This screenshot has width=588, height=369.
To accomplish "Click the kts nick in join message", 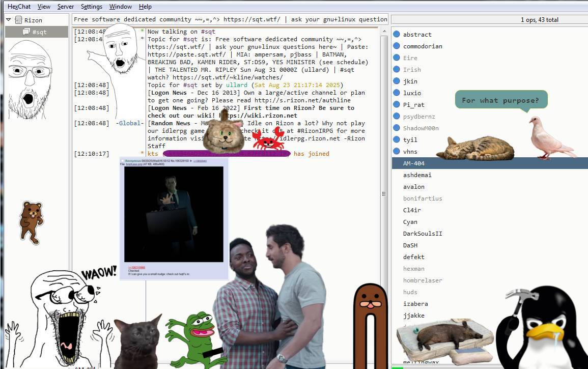I will pos(153,154).
